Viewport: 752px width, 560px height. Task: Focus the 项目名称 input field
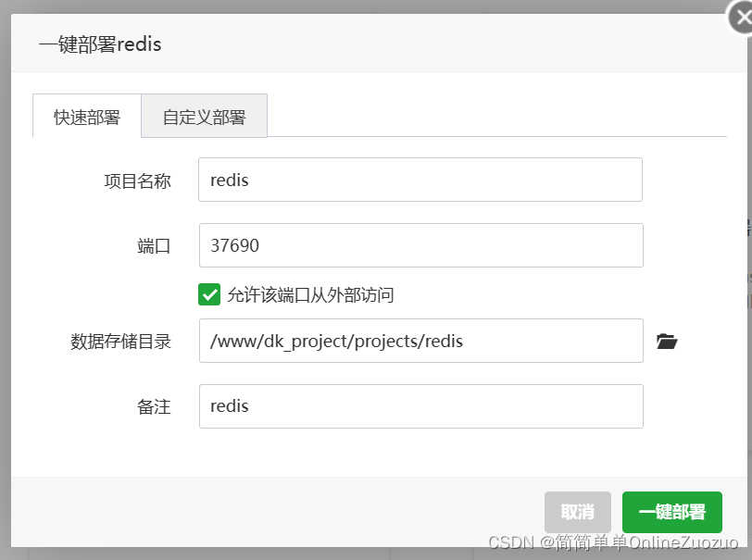pyautogui.click(x=420, y=180)
